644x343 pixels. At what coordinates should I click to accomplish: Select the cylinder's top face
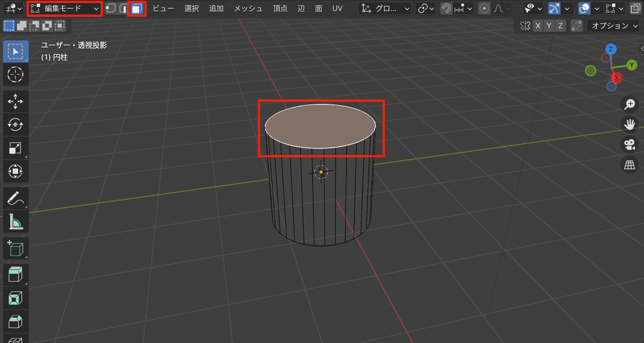tap(320, 126)
